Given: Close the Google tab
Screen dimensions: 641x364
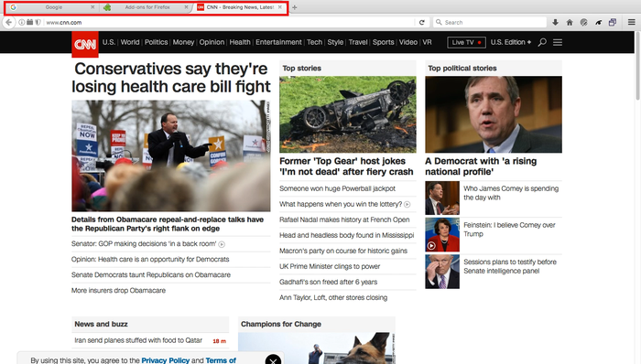Looking at the screenshot, I should (x=92, y=7).
